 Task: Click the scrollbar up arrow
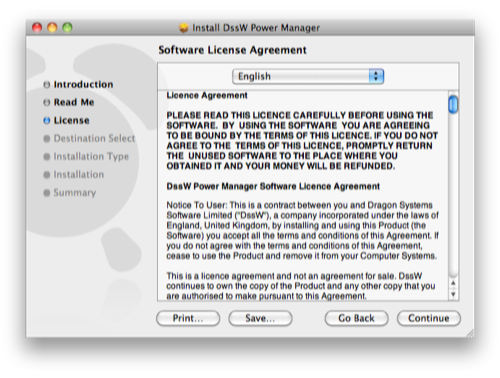tap(453, 284)
